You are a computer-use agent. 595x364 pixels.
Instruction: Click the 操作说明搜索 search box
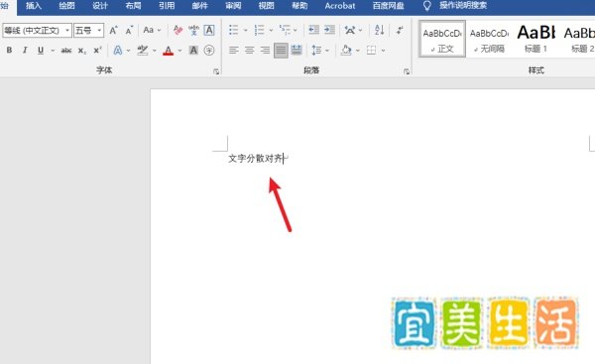coord(463,6)
